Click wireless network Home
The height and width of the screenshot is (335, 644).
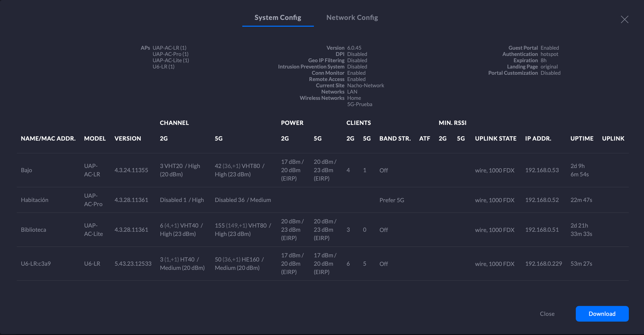pos(354,98)
